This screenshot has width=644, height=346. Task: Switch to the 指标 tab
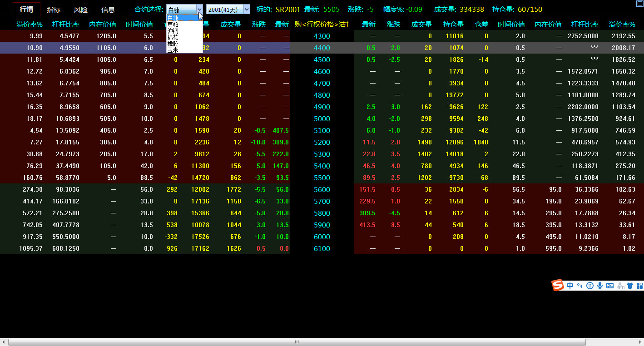[54, 10]
